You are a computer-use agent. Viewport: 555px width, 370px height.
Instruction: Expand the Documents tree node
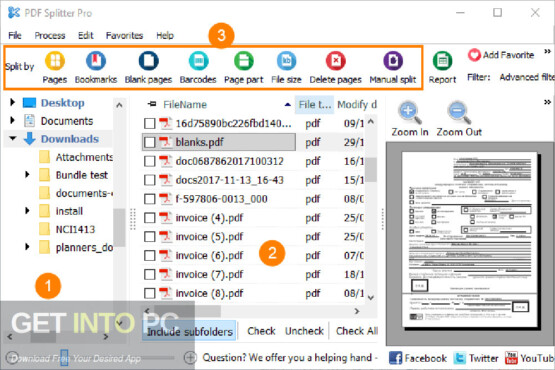click(x=12, y=120)
